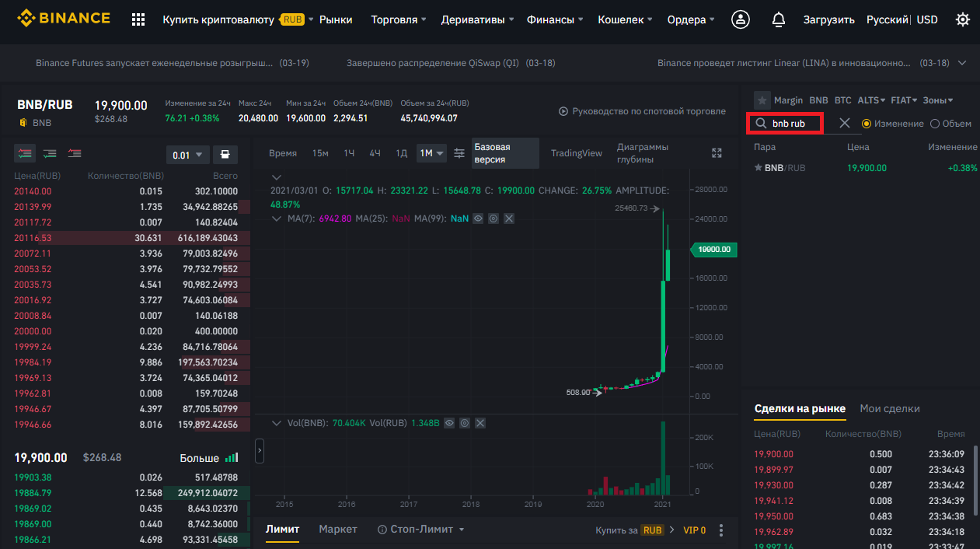The height and width of the screenshot is (549, 980).
Task: Open the FIAT market dropdown
Action: point(903,100)
